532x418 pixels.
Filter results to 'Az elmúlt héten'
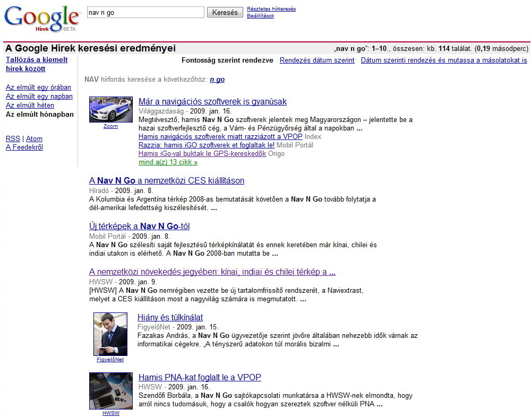pos(30,105)
